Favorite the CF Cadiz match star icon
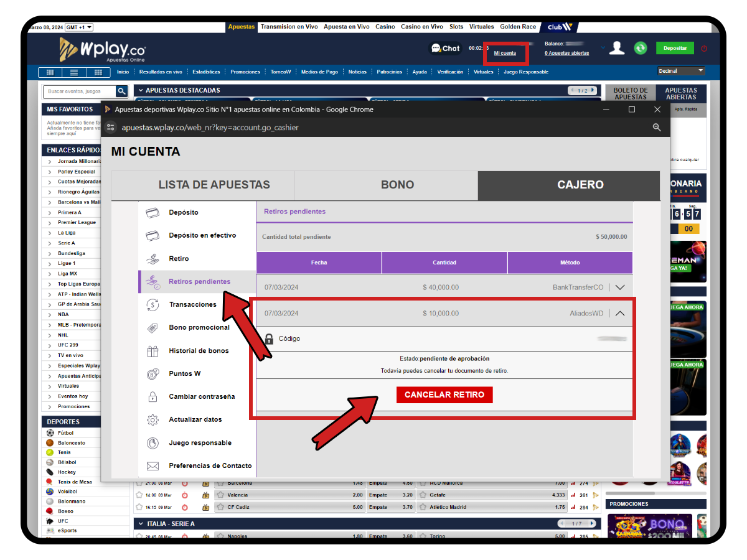This screenshot has width=747, height=560. 220,507
